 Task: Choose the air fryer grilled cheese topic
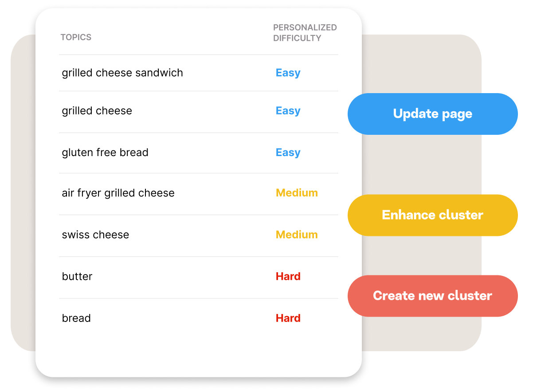[x=118, y=193]
